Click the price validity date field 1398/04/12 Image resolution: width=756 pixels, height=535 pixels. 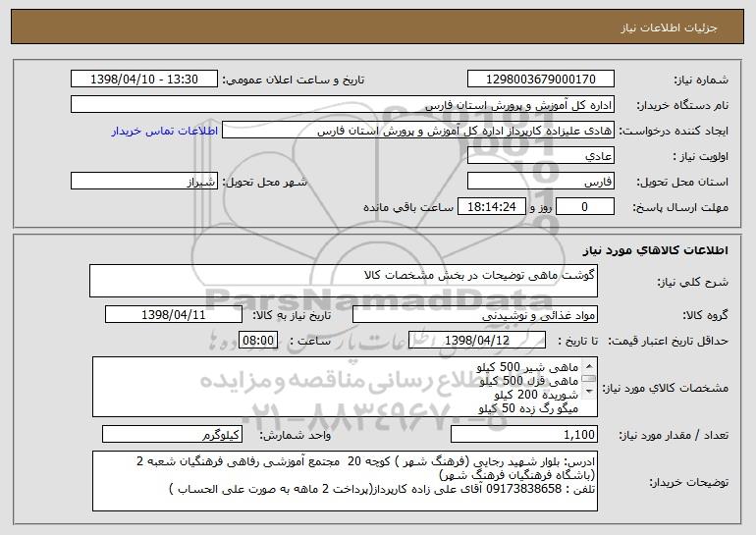pyautogui.click(x=477, y=341)
